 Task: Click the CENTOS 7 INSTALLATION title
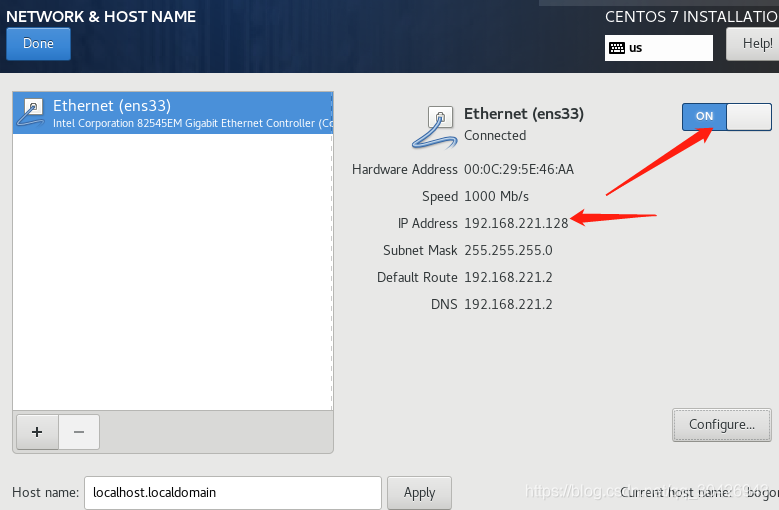(692, 17)
